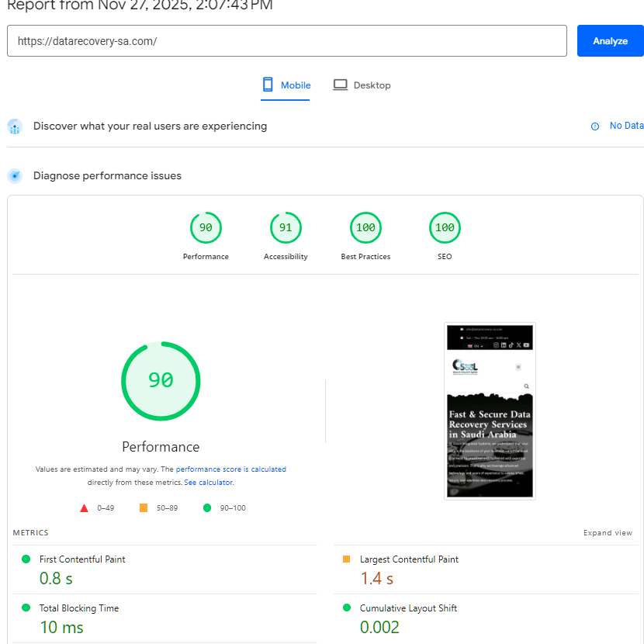
Task: Click the desktop monitor icon
Action: point(340,85)
